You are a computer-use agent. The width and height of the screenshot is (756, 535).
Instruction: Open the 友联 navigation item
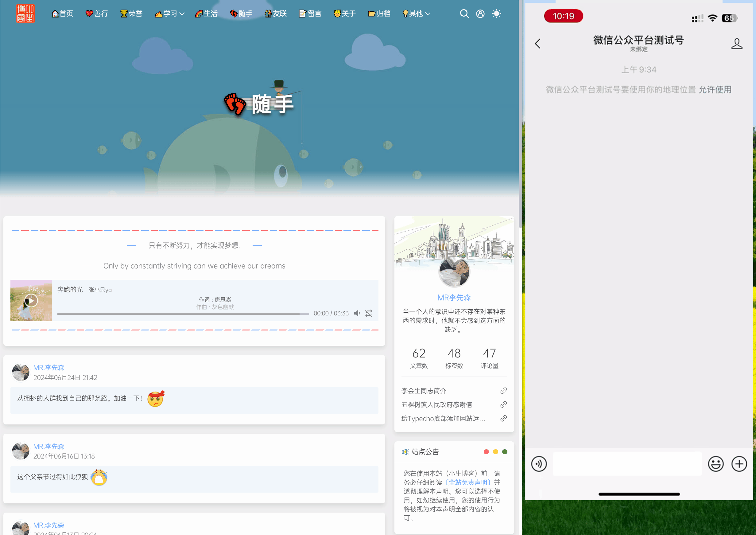[276, 14]
